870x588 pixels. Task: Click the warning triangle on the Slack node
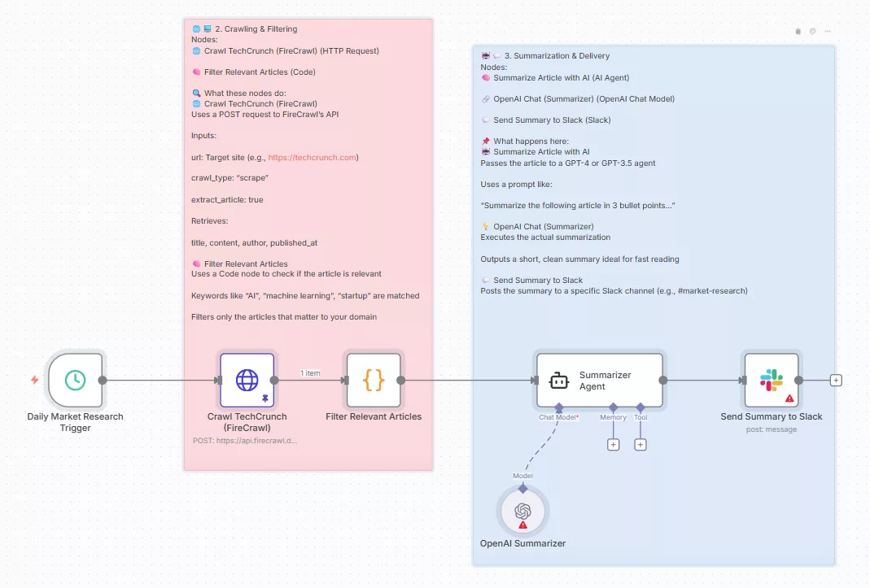coord(789,399)
